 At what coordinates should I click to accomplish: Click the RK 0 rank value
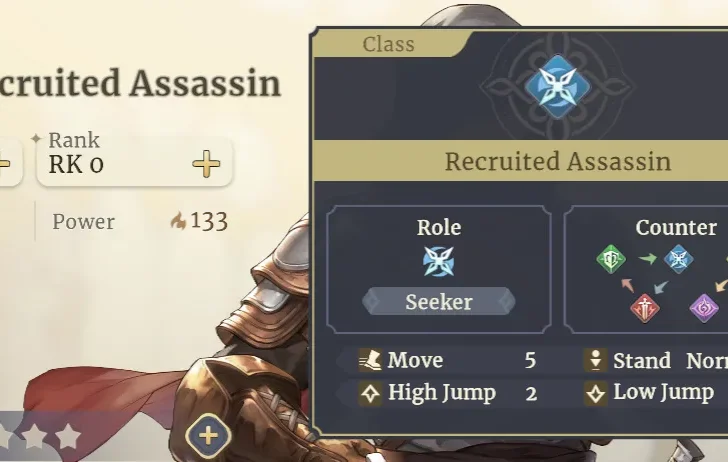pyautogui.click(x=76, y=165)
